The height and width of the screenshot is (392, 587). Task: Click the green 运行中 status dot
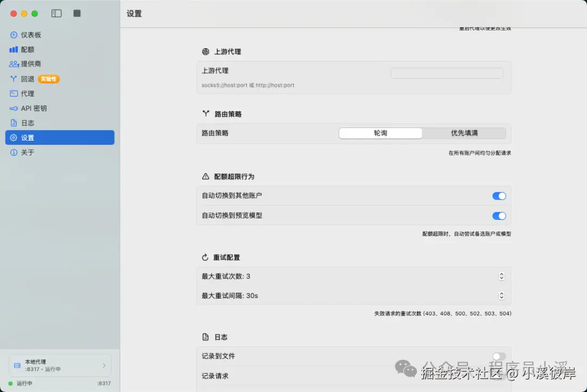pyautogui.click(x=10, y=383)
